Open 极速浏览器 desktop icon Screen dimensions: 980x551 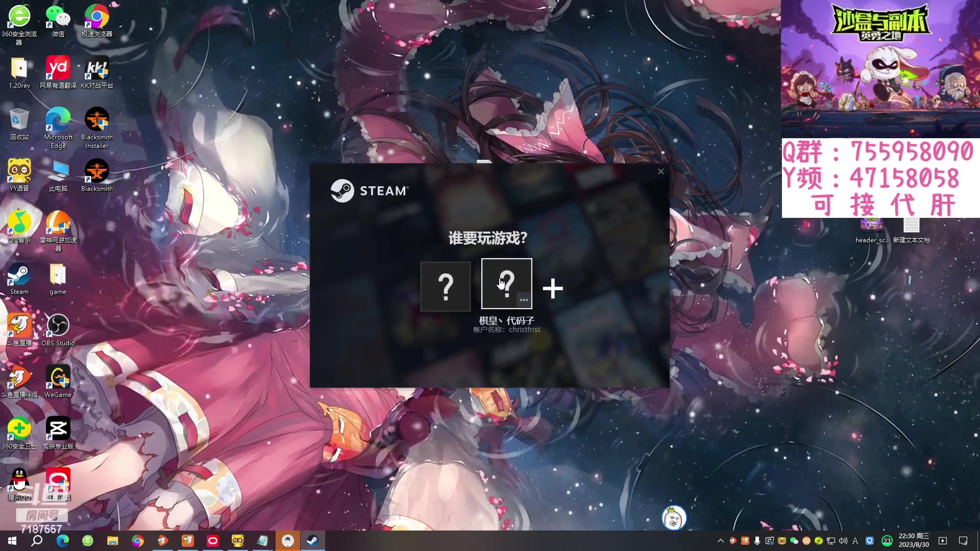97,22
